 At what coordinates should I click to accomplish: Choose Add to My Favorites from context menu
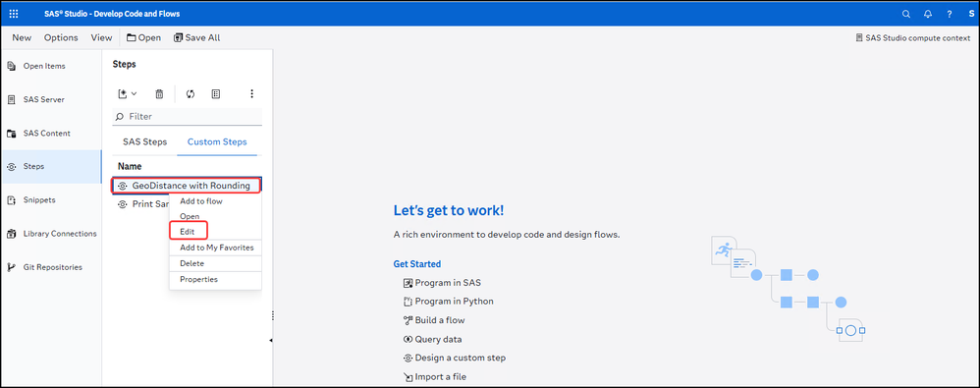coord(217,248)
